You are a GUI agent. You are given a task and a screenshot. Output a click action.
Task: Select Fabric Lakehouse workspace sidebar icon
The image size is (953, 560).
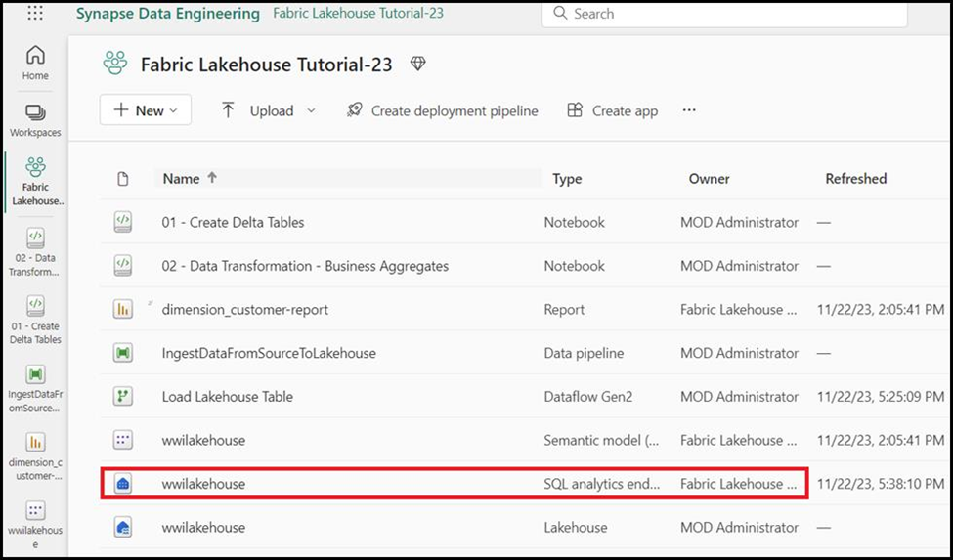pos(35,182)
